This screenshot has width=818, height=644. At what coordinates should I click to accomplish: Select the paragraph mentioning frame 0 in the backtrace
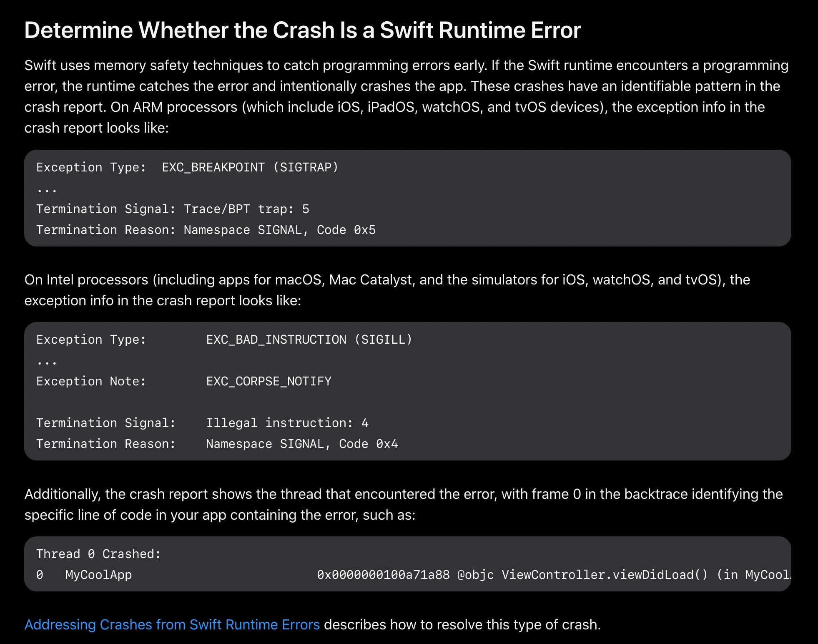[x=406, y=504]
